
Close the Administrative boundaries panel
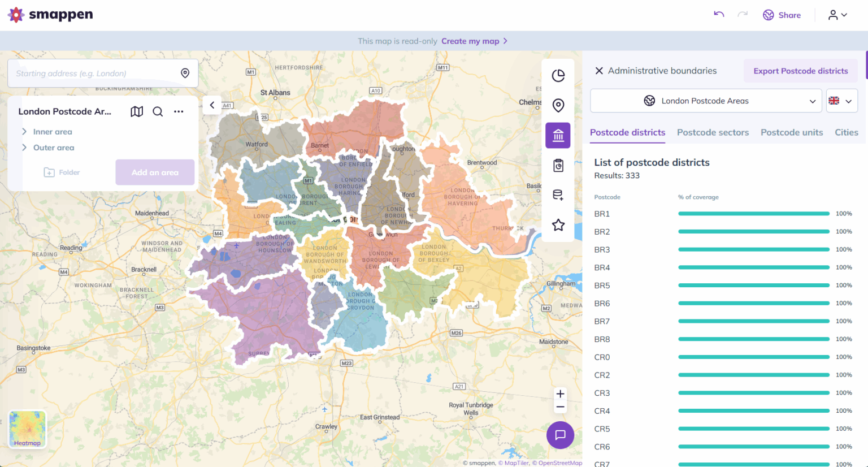click(598, 70)
